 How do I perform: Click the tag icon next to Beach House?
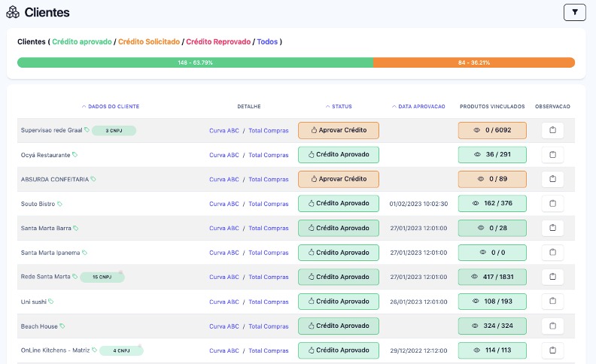[x=62, y=326]
